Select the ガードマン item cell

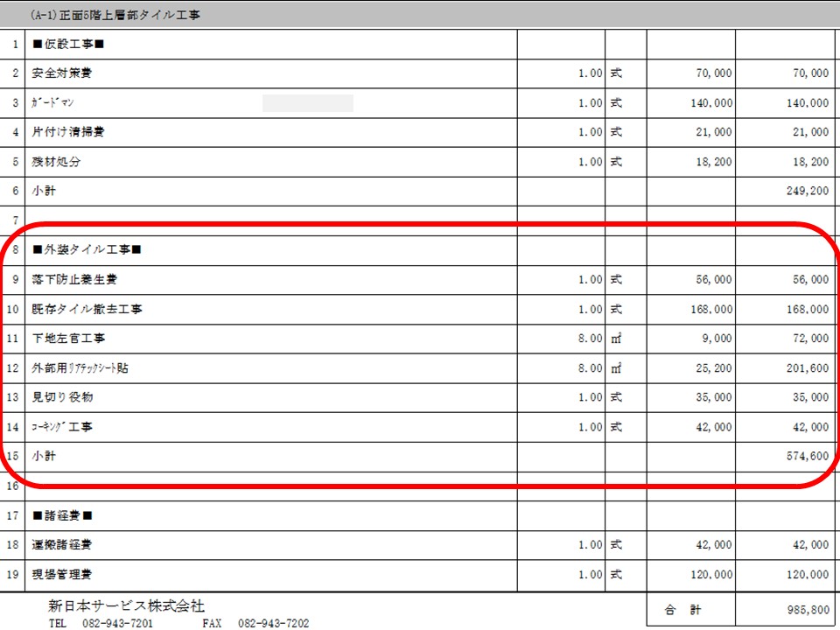point(48,102)
